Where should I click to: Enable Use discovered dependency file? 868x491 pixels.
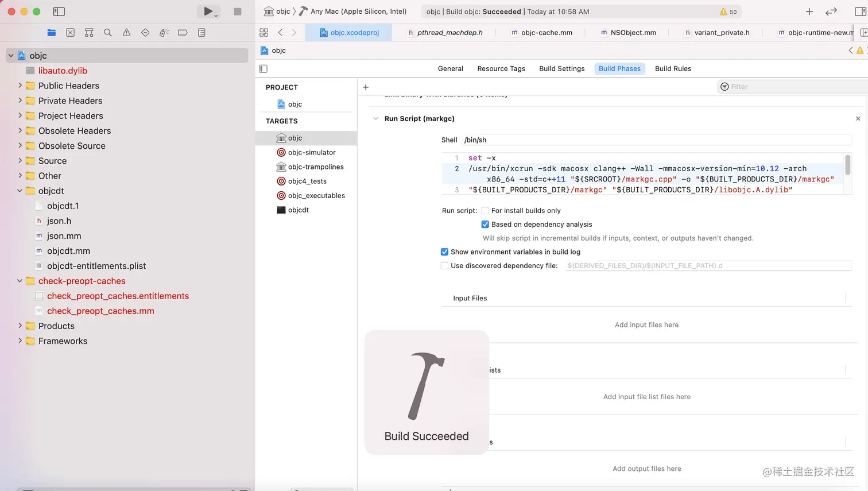point(444,266)
